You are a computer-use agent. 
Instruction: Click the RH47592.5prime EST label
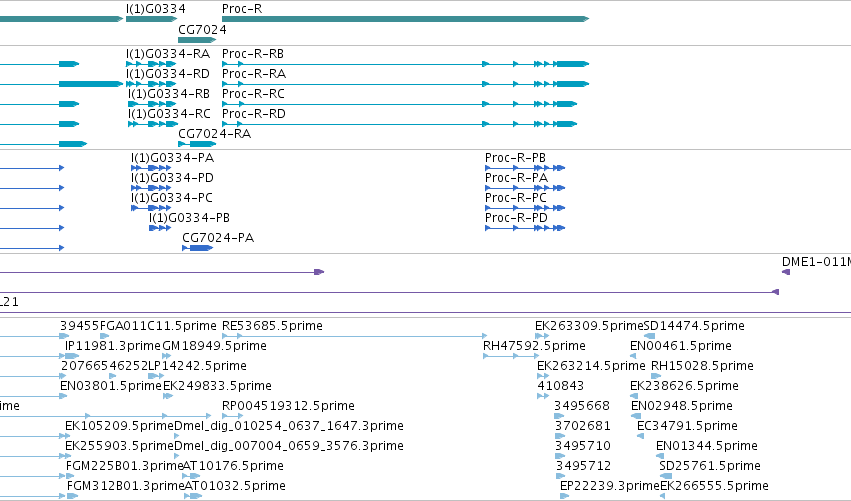(x=535, y=346)
